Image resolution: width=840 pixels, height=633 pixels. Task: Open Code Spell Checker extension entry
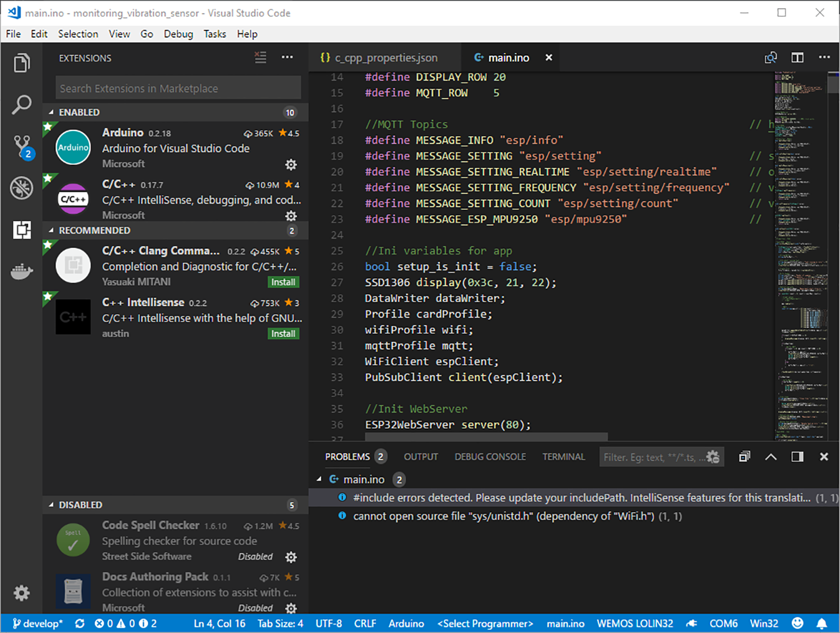tap(175, 540)
